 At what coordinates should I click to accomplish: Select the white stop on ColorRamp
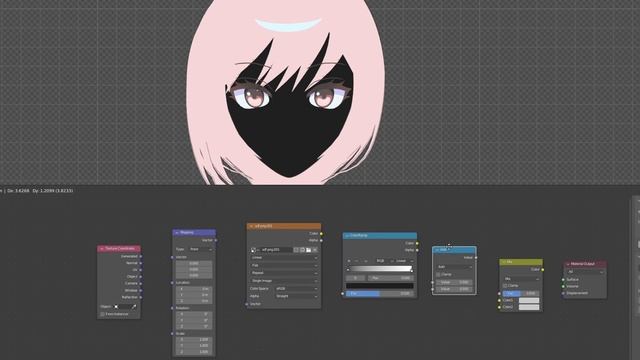[x=411, y=271]
